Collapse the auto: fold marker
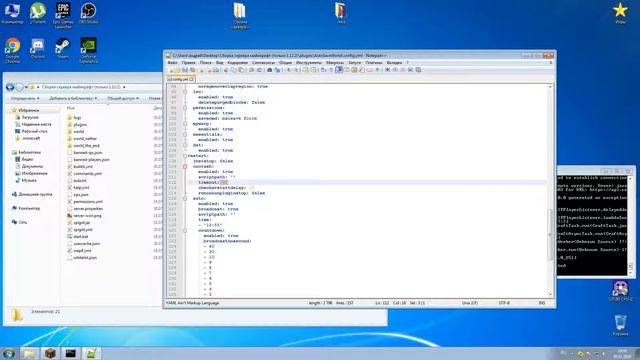This screenshot has width=640, height=360. click(x=185, y=198)
